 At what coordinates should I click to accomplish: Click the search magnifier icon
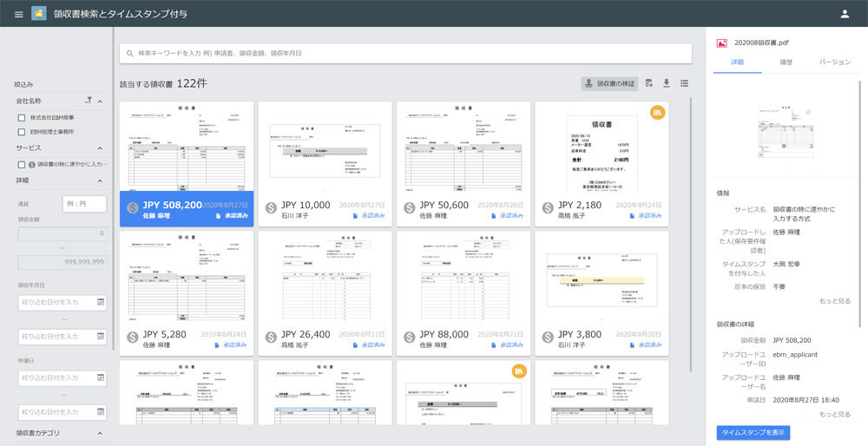coord(130,54)
